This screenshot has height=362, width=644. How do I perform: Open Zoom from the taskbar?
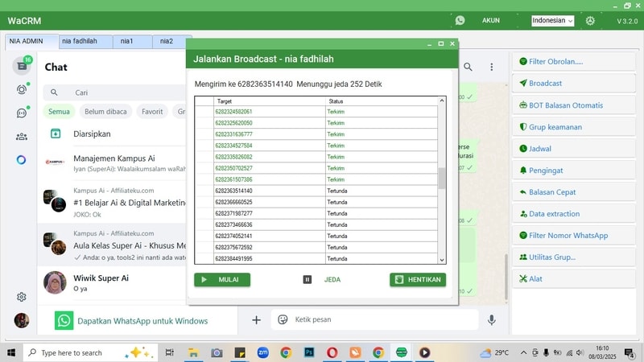[263, 352]
